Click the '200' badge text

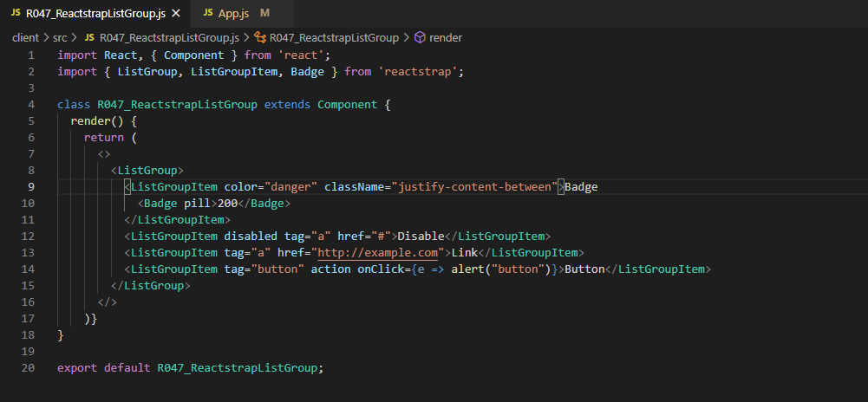[227, 204]
